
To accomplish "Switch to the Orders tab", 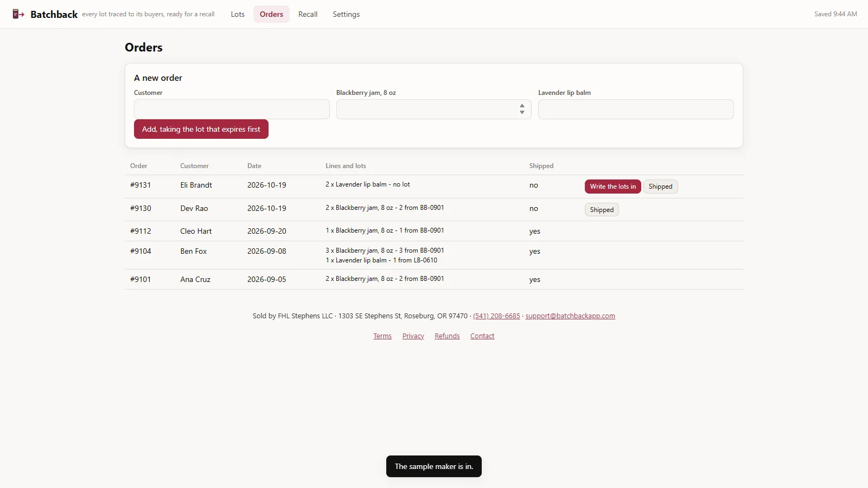I will click(271, 14).
